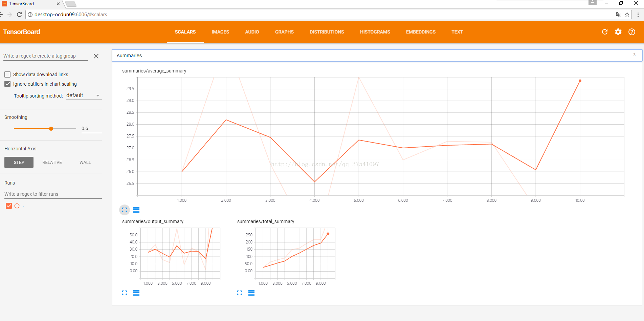Enable Show data download links checkbox

coord(7,74)
